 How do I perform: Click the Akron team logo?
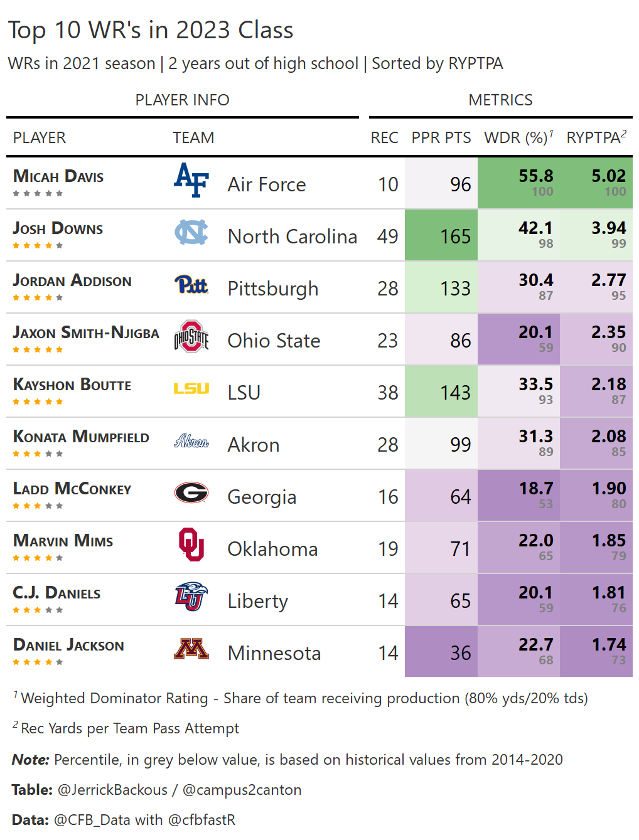click(191, 441)
